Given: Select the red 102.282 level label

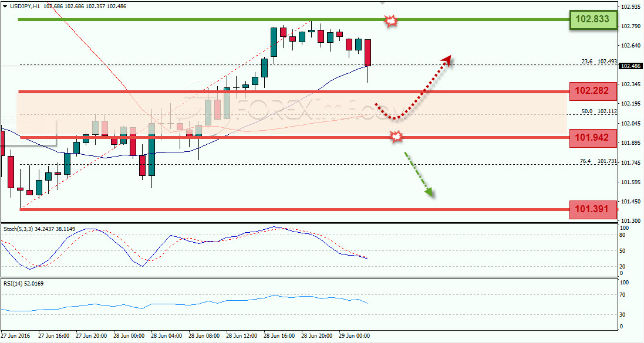Looking at the screenshot, I should [x=594, y=91].
